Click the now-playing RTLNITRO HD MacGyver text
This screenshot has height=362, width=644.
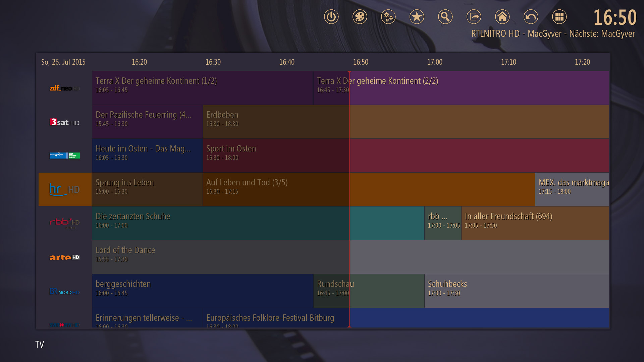click(x=553, y=34)
